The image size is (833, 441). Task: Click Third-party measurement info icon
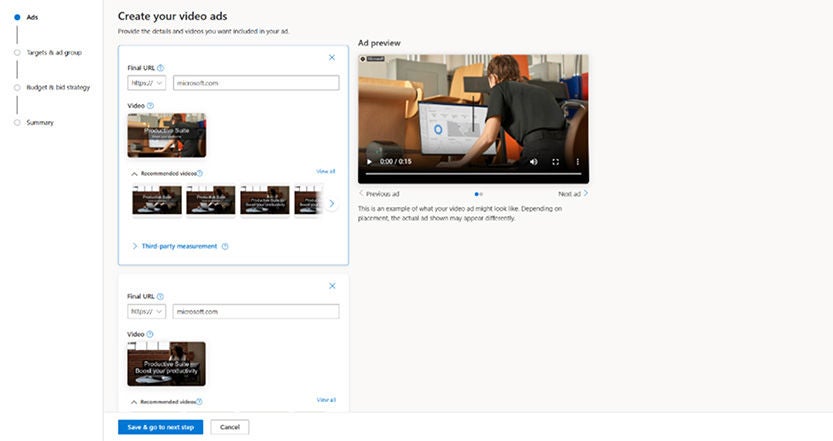click(x=225, y=246)
